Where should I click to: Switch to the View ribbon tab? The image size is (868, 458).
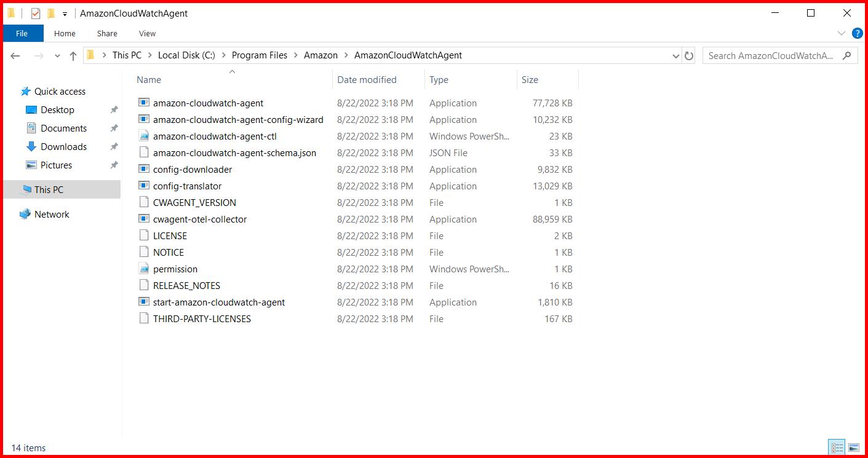pos(146,33)
